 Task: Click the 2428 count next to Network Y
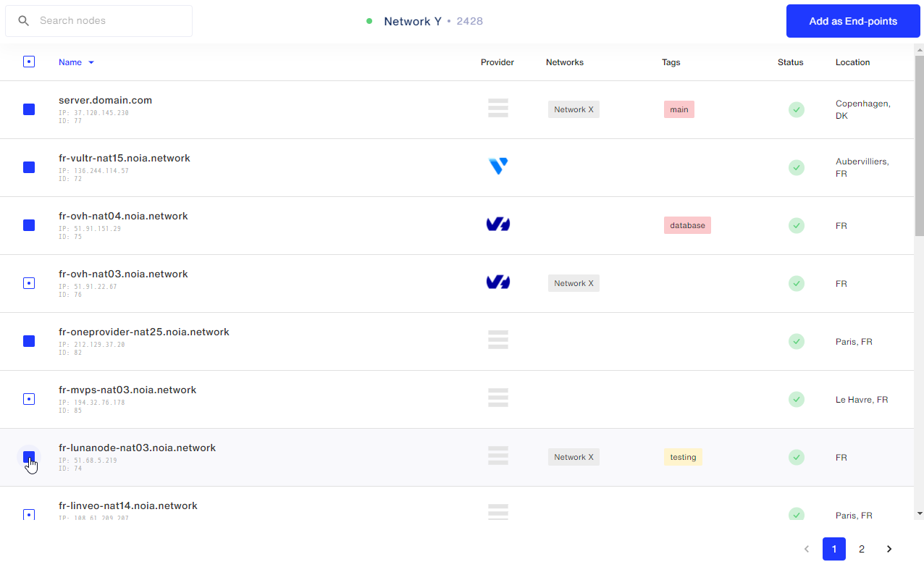pos(469,21)
